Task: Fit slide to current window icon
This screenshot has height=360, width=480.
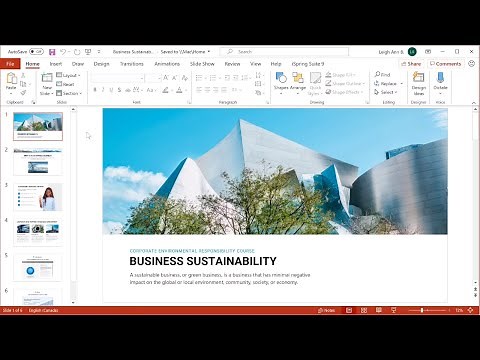Action: pos(471,310)
